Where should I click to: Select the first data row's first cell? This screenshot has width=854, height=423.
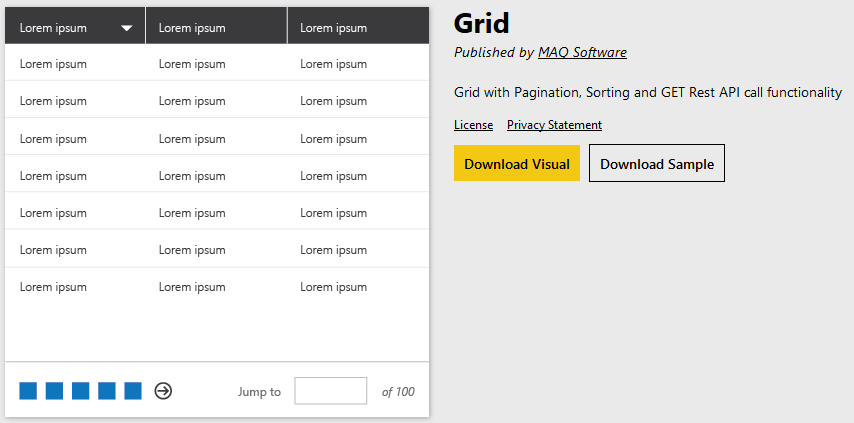click(x=53, y=64)
